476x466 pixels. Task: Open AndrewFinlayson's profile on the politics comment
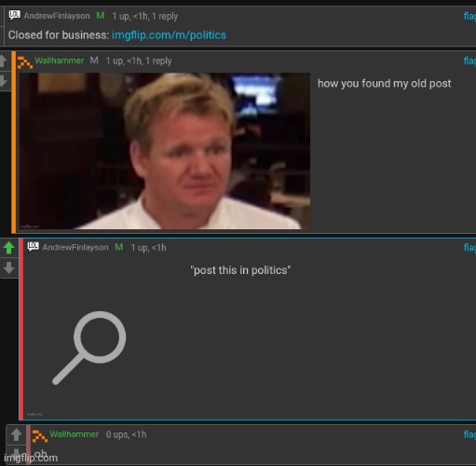[75, 247]
